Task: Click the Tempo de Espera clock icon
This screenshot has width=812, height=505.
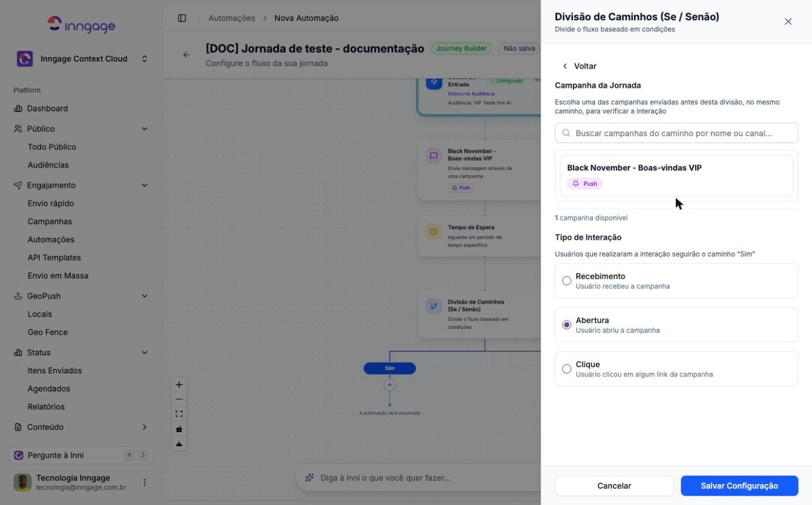Action: (x=434, y=232)
